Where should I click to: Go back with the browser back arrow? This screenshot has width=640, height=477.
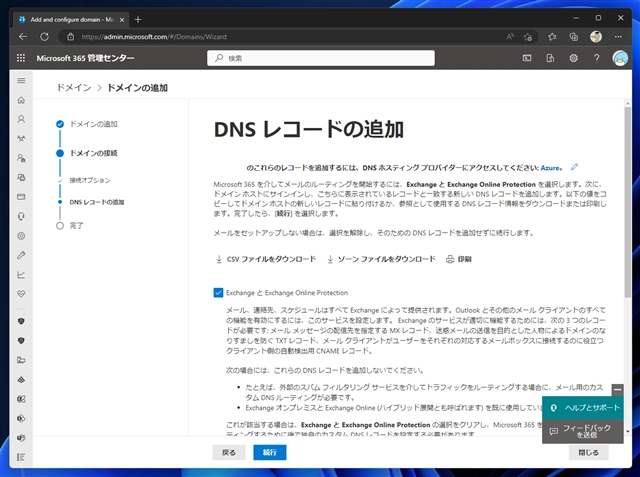(23, 37)
